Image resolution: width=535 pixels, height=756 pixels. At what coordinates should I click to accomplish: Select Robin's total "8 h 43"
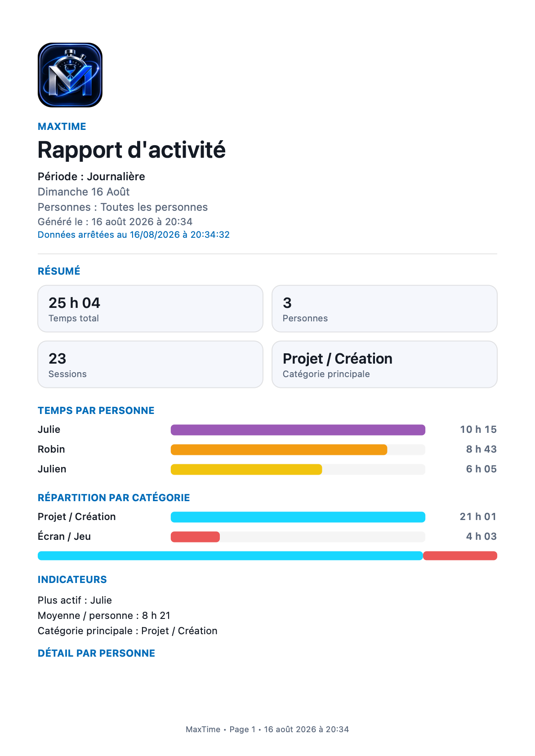click(x=481, y=449)
